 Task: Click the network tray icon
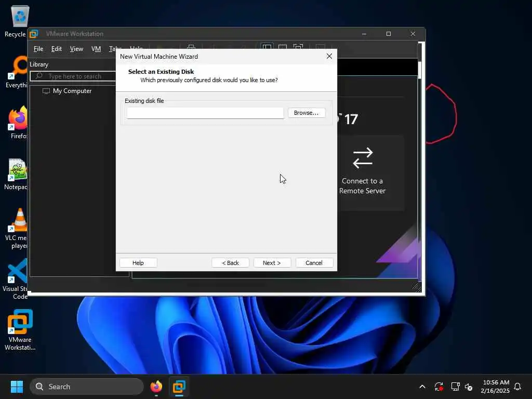coord(455,387)
